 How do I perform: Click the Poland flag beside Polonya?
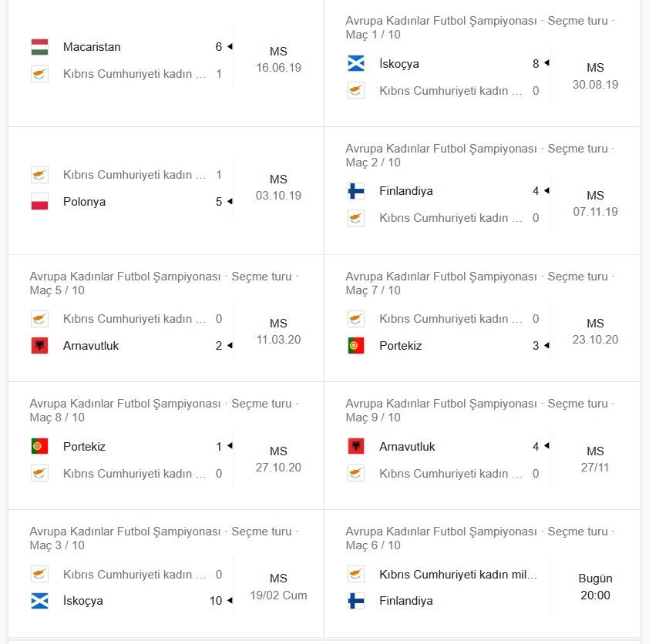(x=40, y=202)
